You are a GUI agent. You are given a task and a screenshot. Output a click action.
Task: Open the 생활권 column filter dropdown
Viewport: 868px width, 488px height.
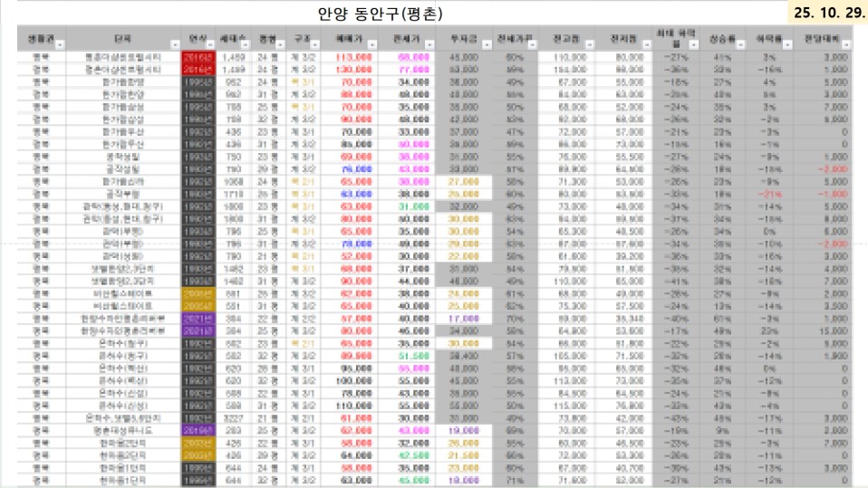tap(60, 44)
